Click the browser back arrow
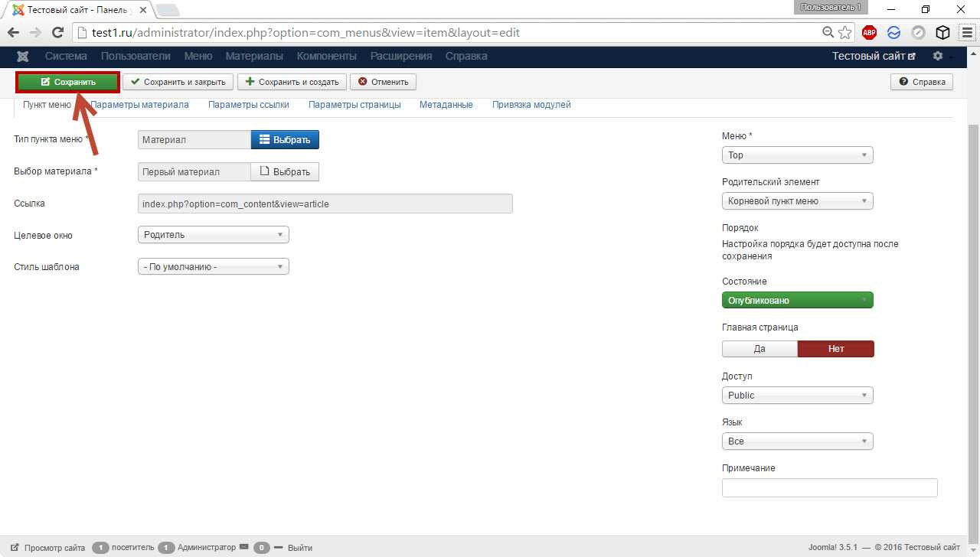 click(14, 32)
